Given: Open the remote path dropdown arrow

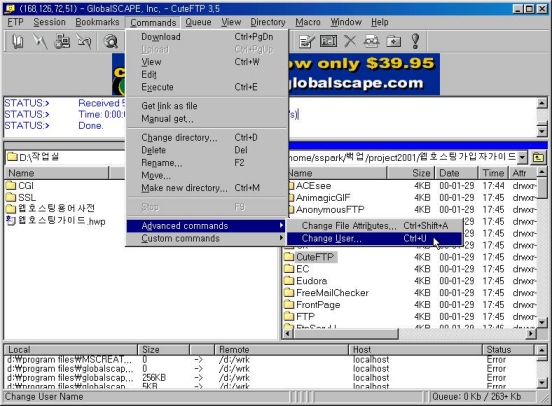Looking at the screenshot, I should point(522,157).
